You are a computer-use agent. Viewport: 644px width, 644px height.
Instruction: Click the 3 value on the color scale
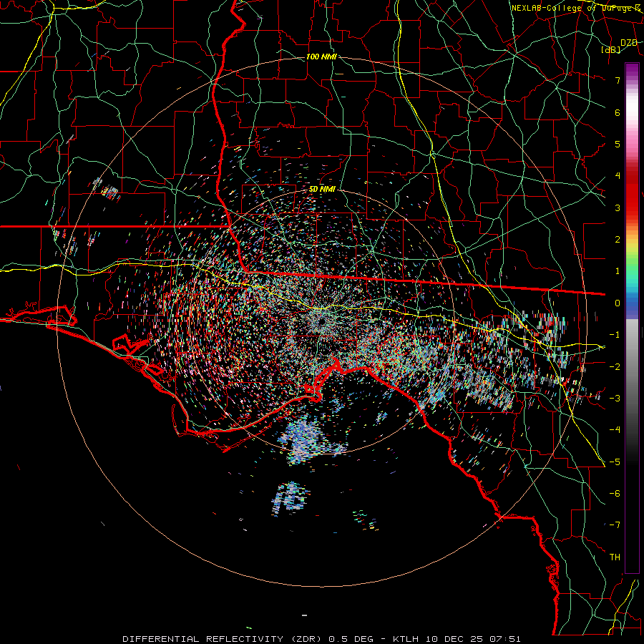click(x=618, y=208)
